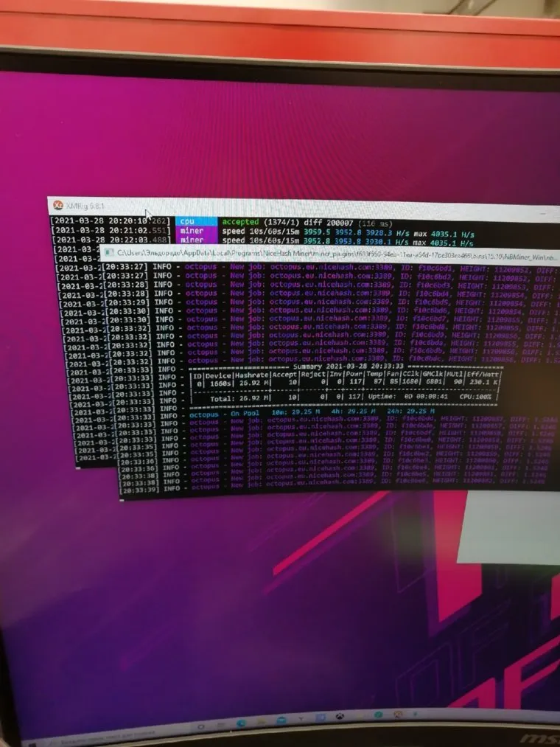Click the 'Summary 2021-03-28 20:33:33' heading
Viewport: 560px width, 747px height.
[346, 366]
